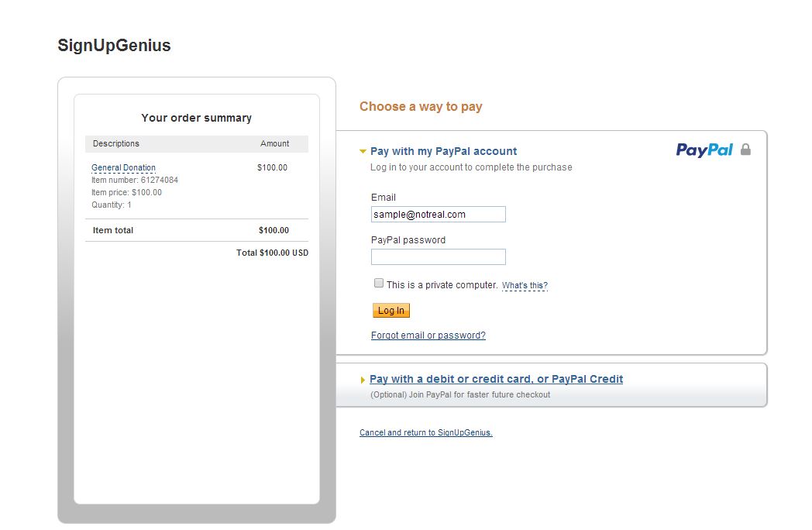This screenshot has height=530, width=812.
Task: Check This is a private computer box
Action: click(379, 283)
